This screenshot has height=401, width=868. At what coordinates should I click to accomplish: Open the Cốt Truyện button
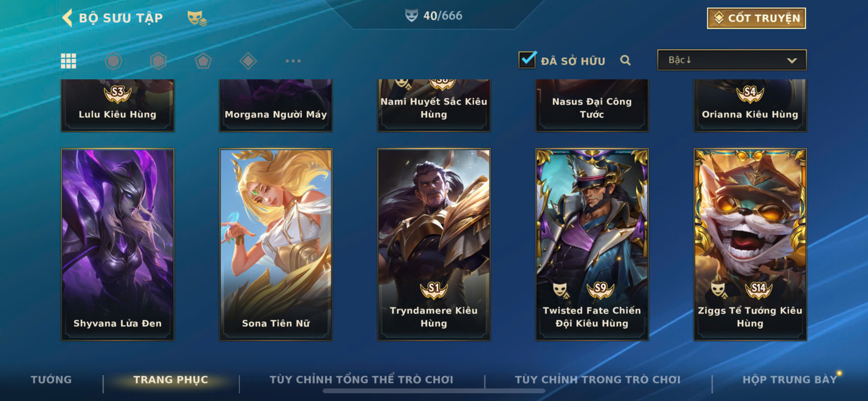click(x=757, y=18)
